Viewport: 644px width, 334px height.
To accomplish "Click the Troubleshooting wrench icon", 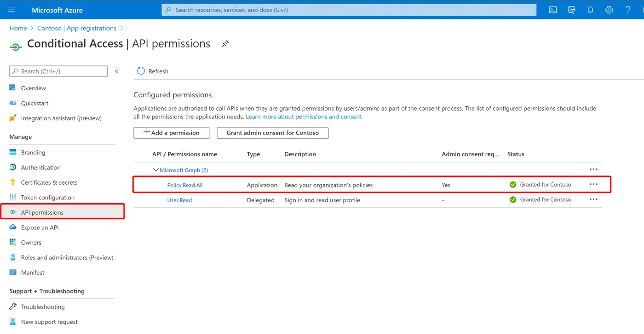I will [x=13, y=307].
